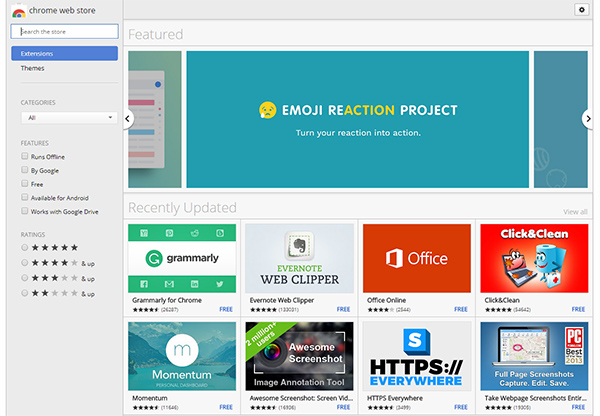Enable the Runs Offline filter checkbox
The height and width of the screenshot is (416, 600).
click(25, 156)
